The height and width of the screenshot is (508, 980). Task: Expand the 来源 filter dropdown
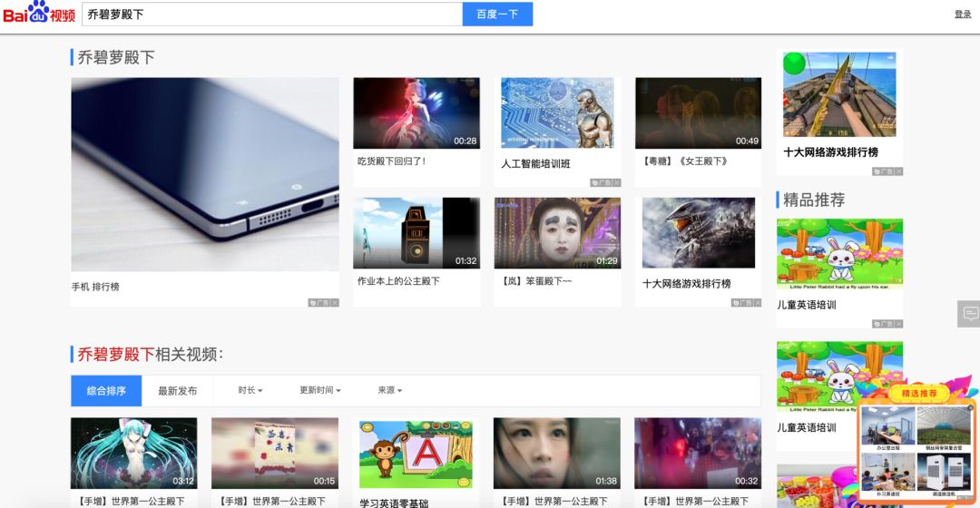pos(389,391)
